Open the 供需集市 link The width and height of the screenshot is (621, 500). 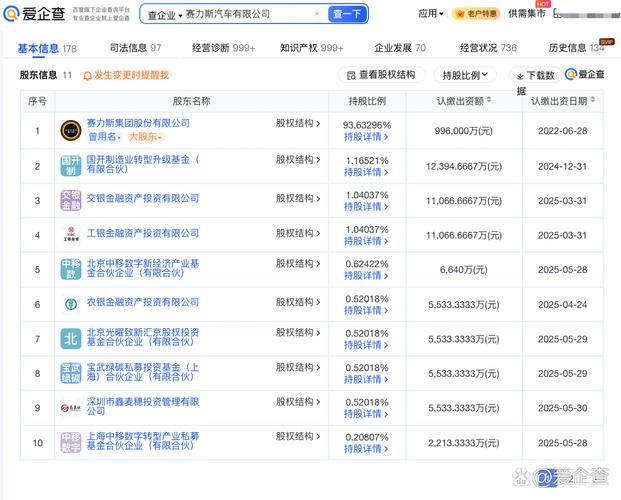[527, 14]
